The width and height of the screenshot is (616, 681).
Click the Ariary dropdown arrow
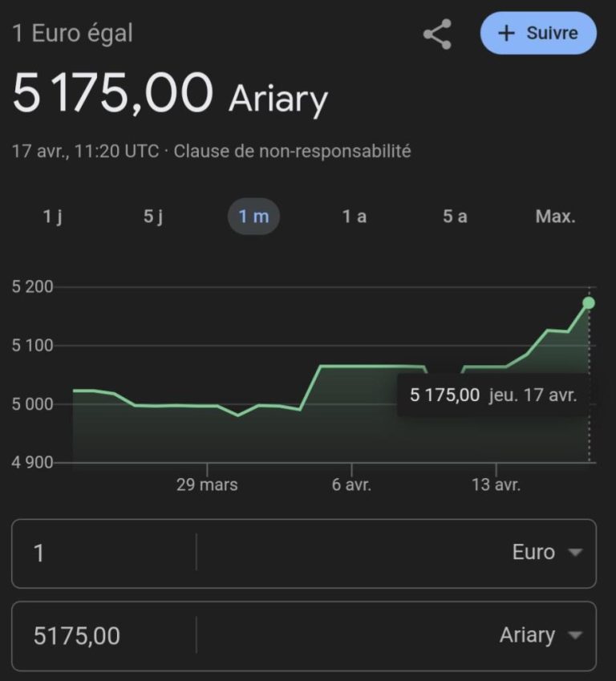(574, 636)
